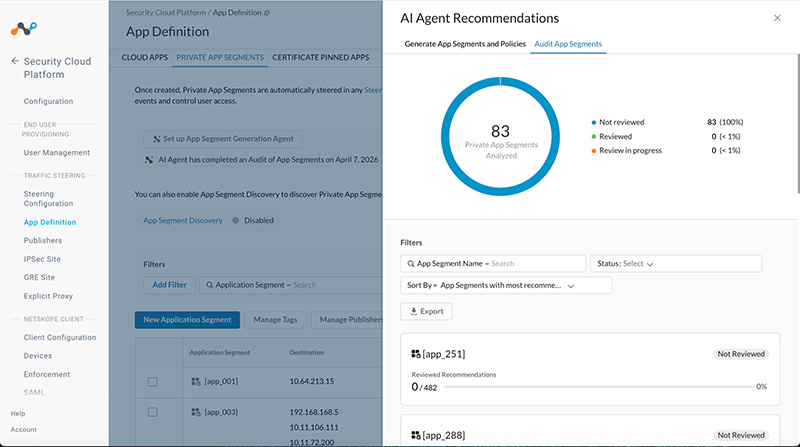This screenshot has height=447, width=800.
Task: Open IPSec Site in the sidebar
Action: click(42, 259)
